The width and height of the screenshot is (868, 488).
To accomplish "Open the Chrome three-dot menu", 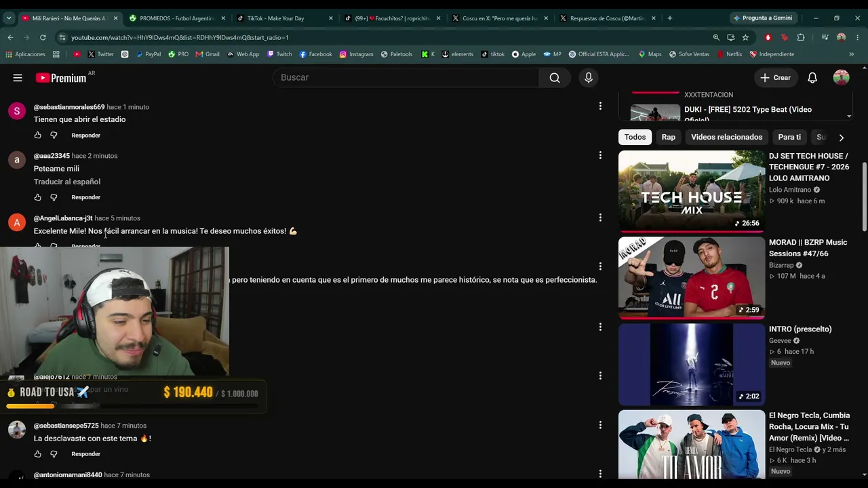I will coord(858,37).
